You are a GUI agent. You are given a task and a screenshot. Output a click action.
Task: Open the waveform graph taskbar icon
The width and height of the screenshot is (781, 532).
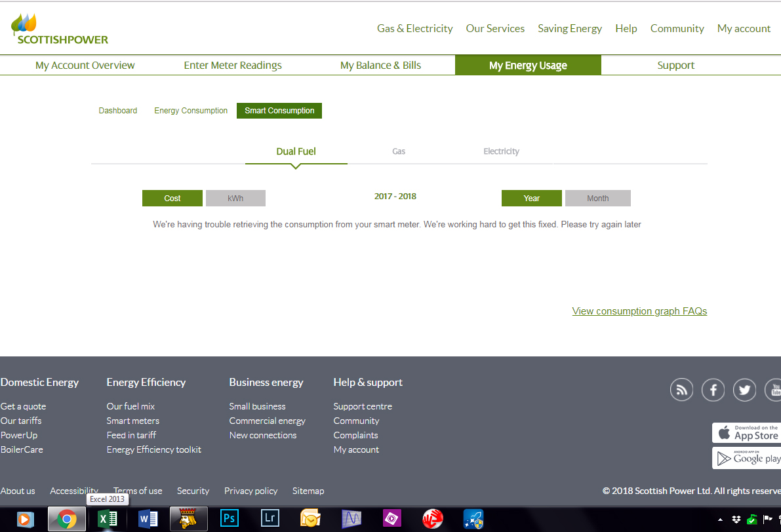351,519
